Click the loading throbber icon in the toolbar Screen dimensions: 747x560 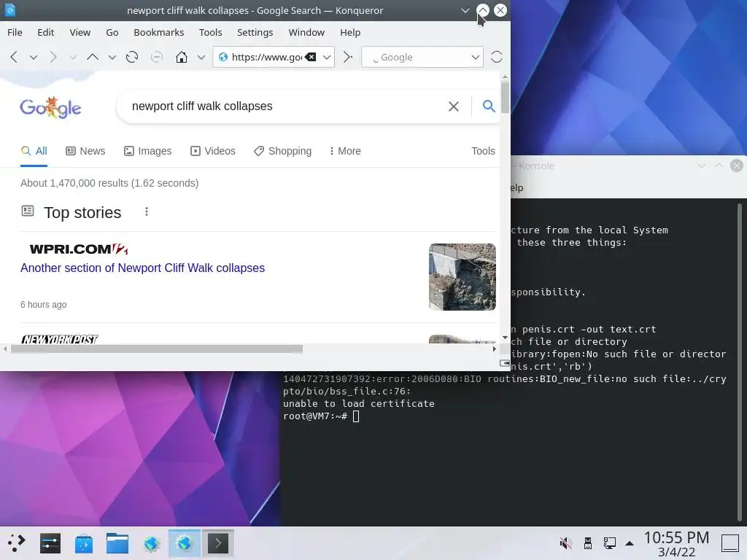pyautogui.click(x=496, y=57)
